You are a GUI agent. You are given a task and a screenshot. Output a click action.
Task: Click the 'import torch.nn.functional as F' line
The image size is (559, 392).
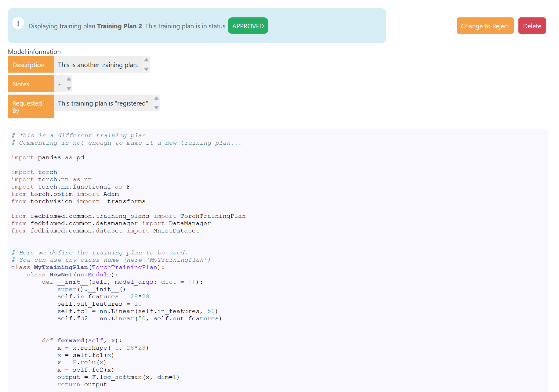[71, 187]
